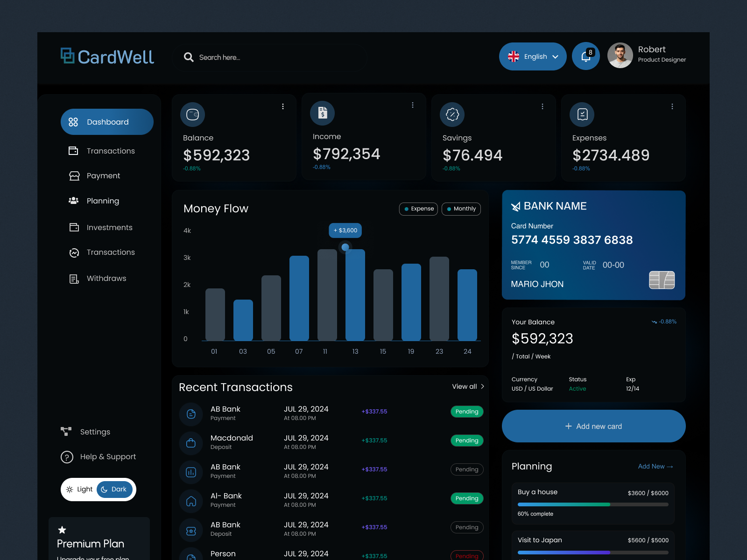Select the Expense filter chip
The height and width of the screenshot is (560, 747).
(418, 209)
